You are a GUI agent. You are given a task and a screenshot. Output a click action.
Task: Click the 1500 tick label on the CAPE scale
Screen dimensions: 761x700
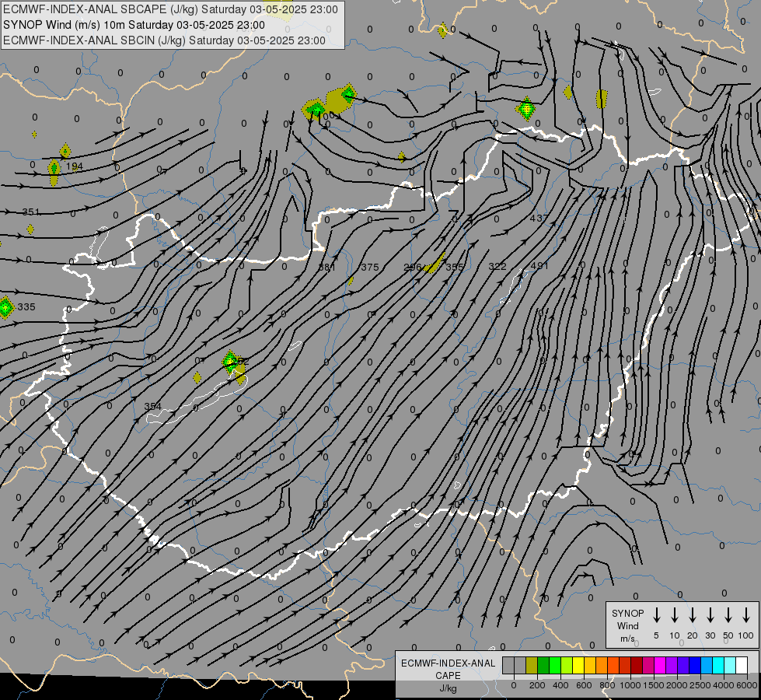click(653, 685)
